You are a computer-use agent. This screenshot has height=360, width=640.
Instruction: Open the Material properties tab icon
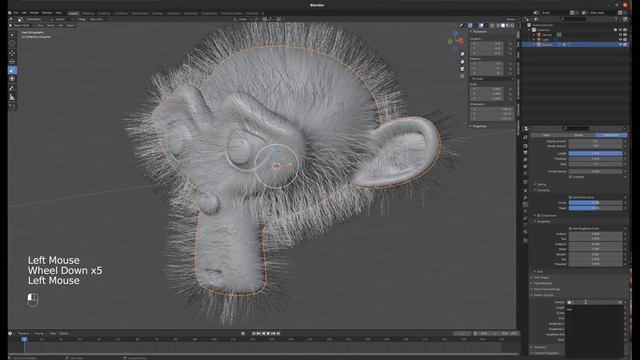526,232
